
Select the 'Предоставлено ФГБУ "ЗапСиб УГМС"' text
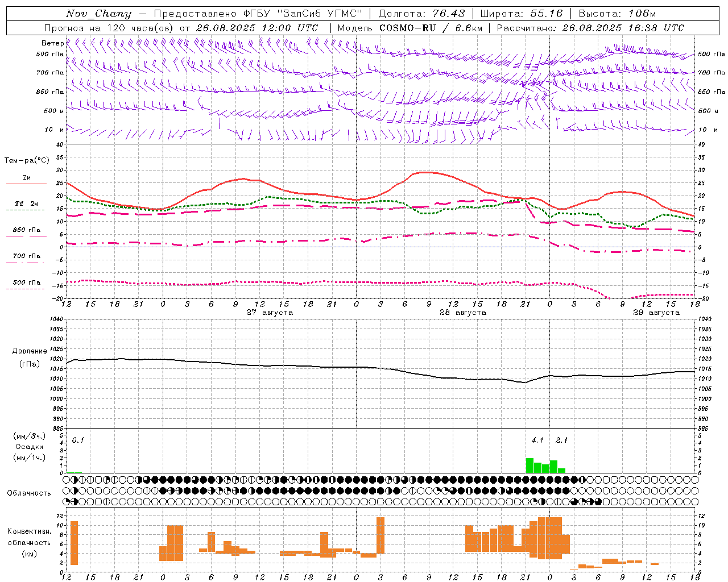[x=258, y=14]
